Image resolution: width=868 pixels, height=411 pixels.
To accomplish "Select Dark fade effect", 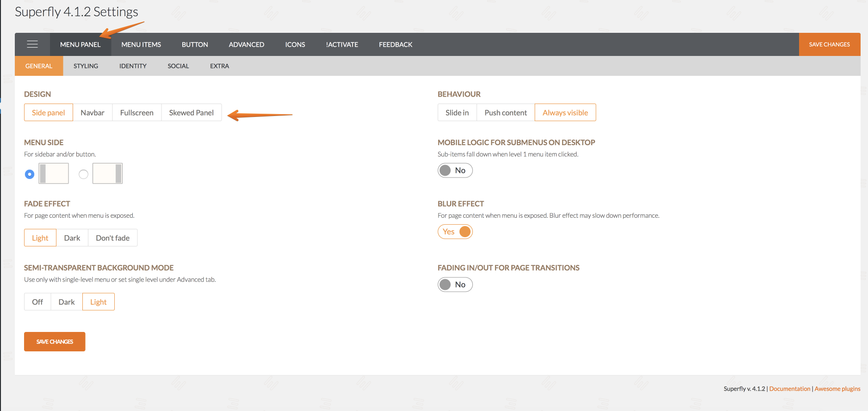I will [x=72, y=238].
